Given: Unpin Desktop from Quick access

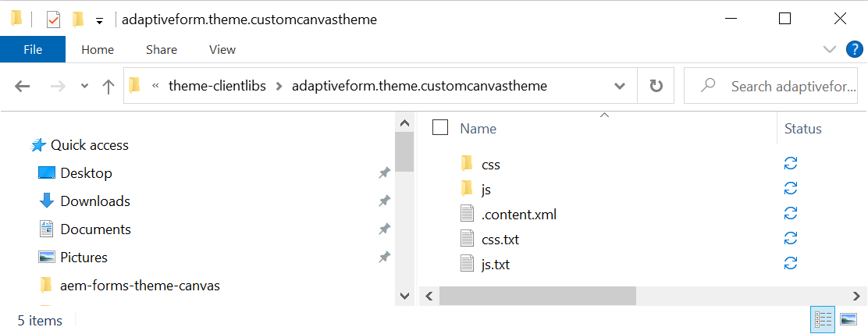Looking at the screenshot, I should click(x=384, y=173).
